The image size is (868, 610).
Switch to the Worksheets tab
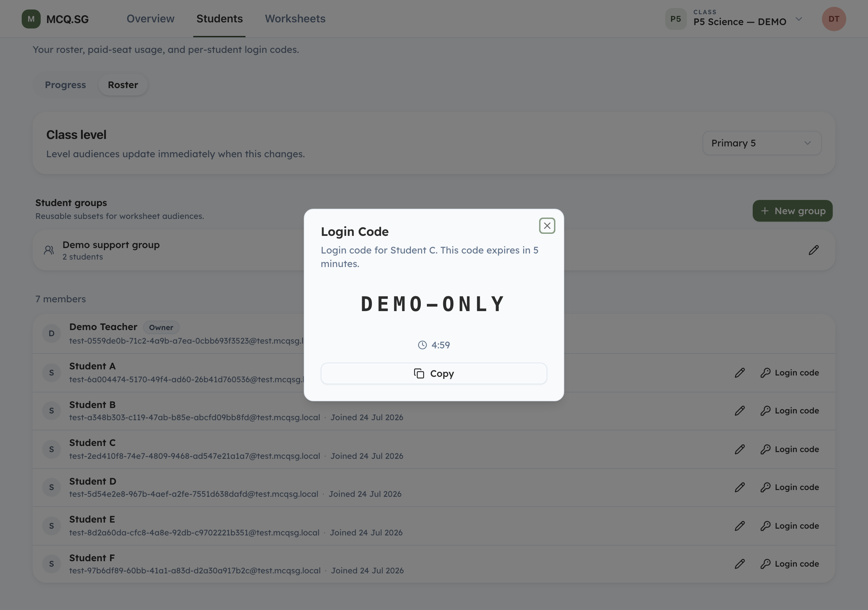(295, 19)
